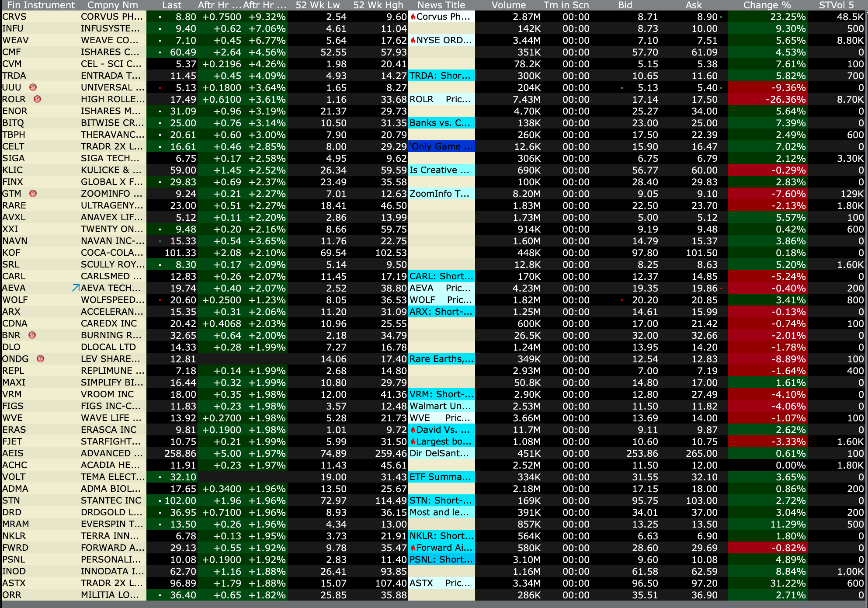Screen dimensions: 868x608
Task: Click the red SX badge beside UUU
Action: [33, 87]
